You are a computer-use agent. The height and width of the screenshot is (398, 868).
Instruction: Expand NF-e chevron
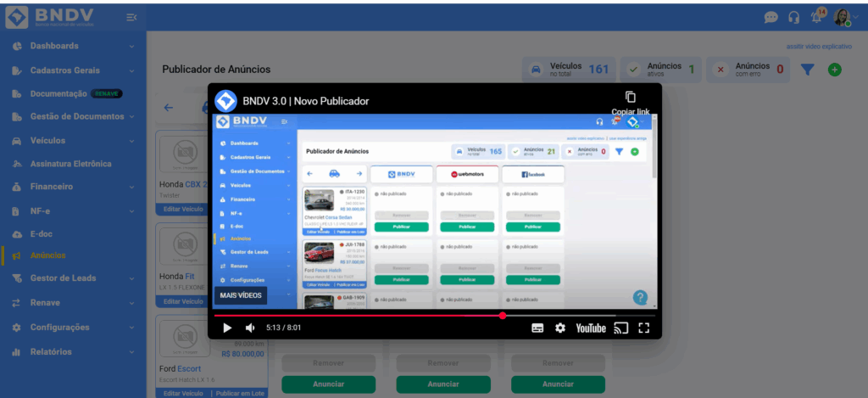pyautogui.click(x=131, y=211)
